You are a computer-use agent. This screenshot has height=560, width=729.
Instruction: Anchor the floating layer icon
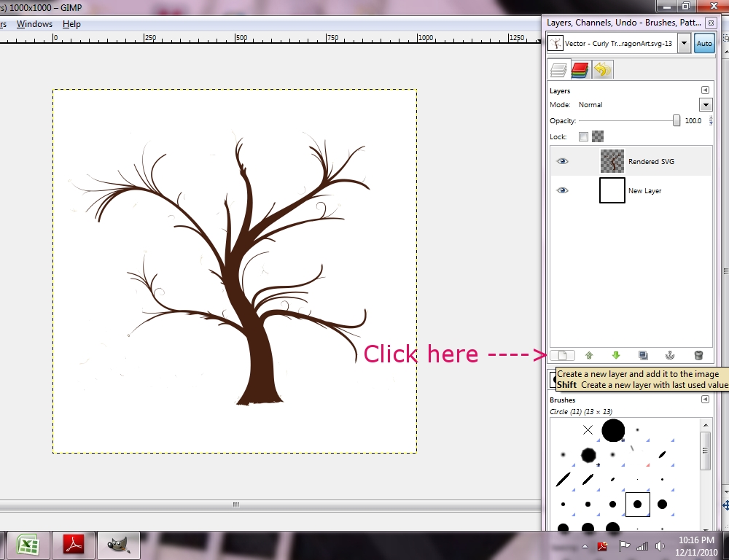point(670,355)
